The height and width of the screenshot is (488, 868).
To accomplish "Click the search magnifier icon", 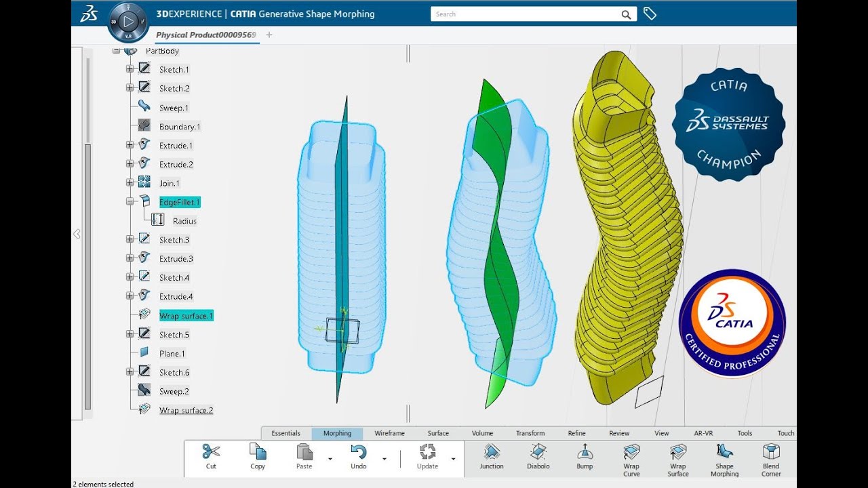I will 626,14.
